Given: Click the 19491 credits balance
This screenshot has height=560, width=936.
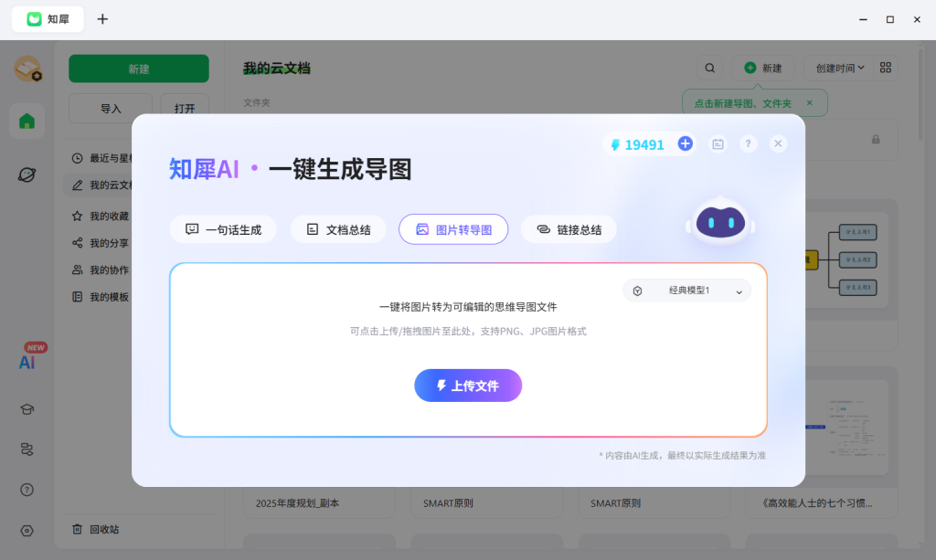Looking at the screenshot, I should 644,145.
